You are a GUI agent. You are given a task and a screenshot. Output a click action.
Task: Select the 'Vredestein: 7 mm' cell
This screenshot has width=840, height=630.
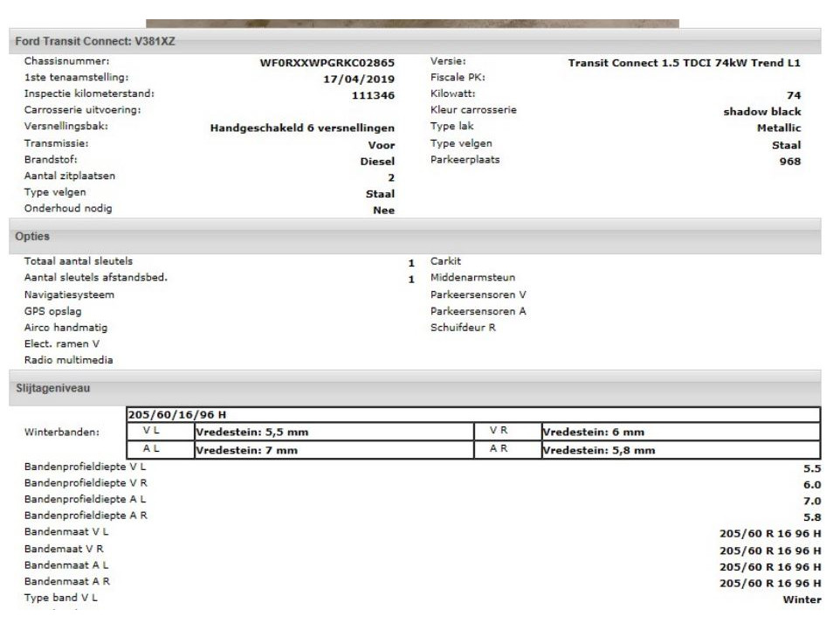[334, 450]
